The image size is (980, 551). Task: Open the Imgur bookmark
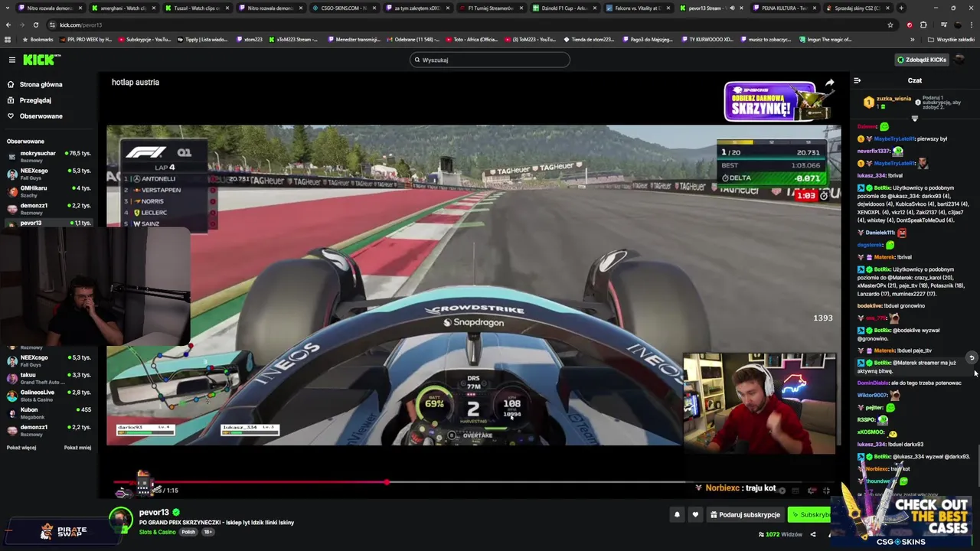click(825, 39)
